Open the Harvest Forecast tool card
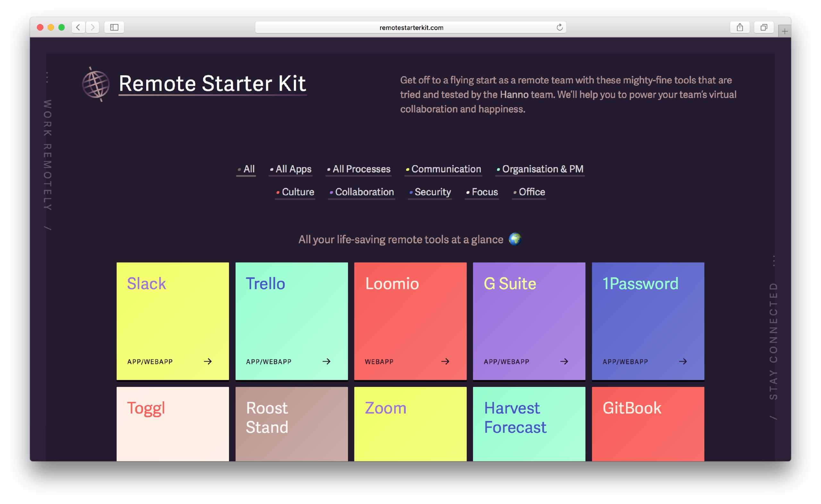The height and width of the screenshot is (504, 821). coord(529,424)
